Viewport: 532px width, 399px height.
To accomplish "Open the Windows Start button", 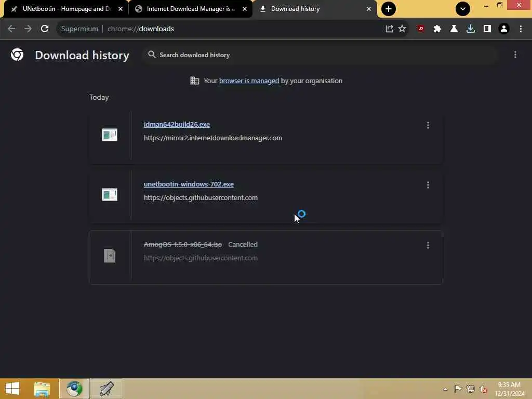I will click(x=12, y=389).
